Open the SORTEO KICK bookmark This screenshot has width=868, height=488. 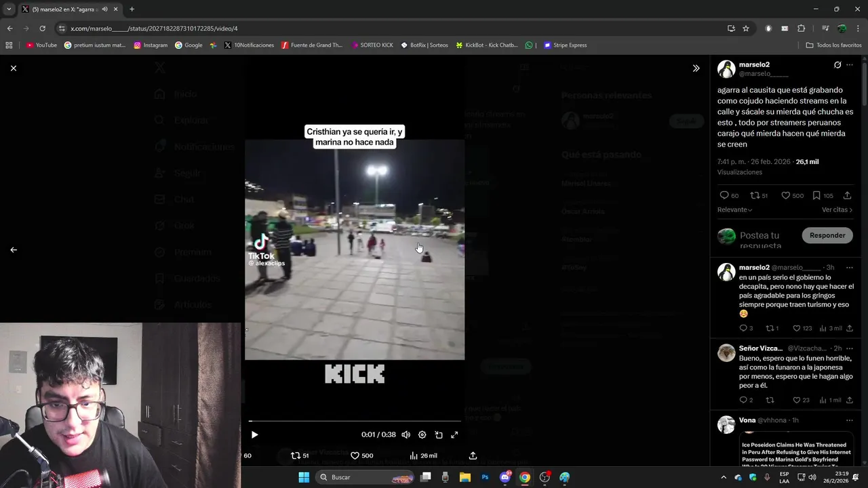point(372,45)
